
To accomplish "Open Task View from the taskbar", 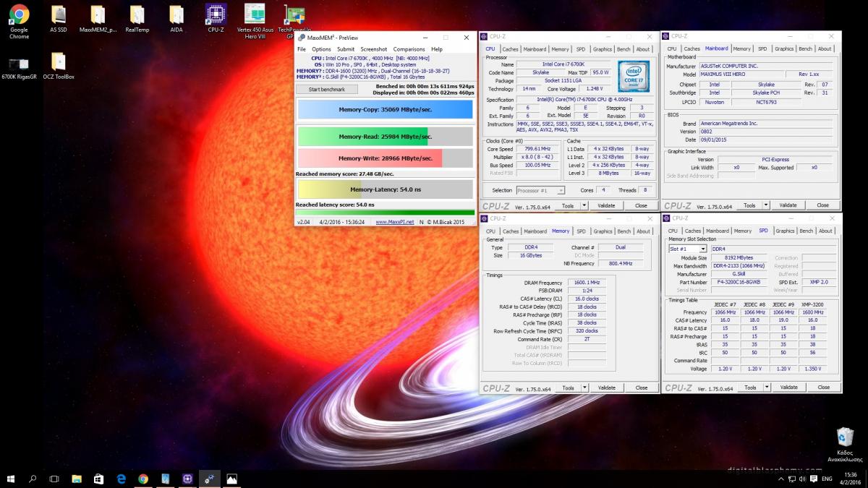I will click(54, 479).
